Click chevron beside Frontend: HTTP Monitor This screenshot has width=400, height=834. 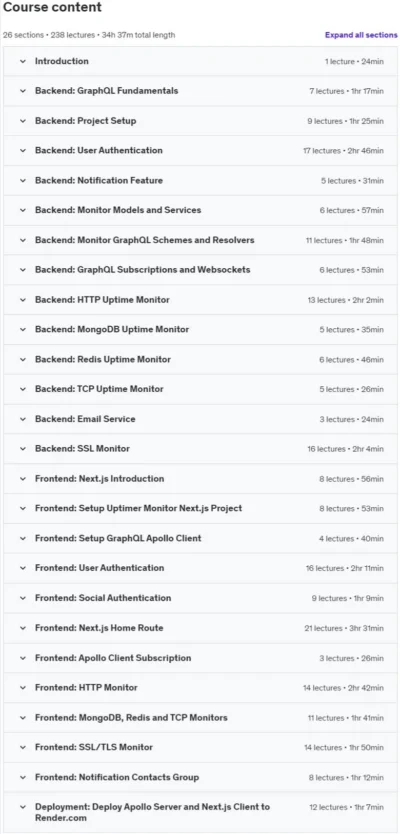(x=23, y=687)
